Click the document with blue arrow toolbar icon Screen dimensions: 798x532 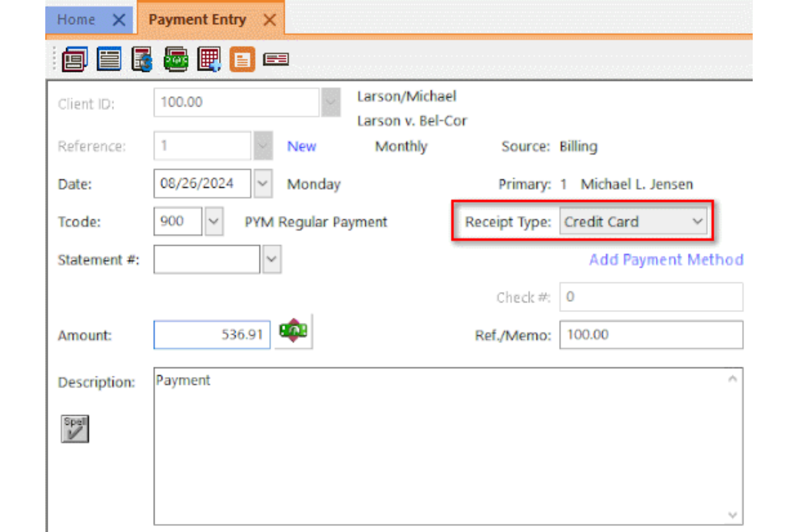[x=141, y=59]
